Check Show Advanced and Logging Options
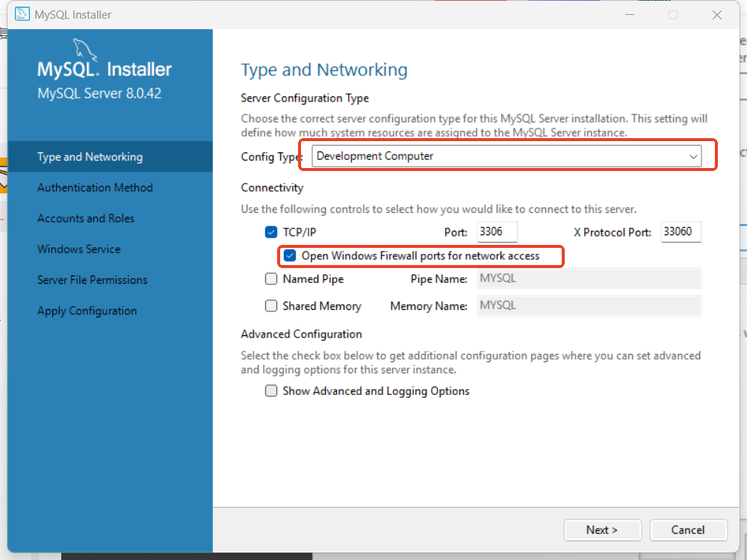Screen dimensions: 747x560 pos(271,391)
